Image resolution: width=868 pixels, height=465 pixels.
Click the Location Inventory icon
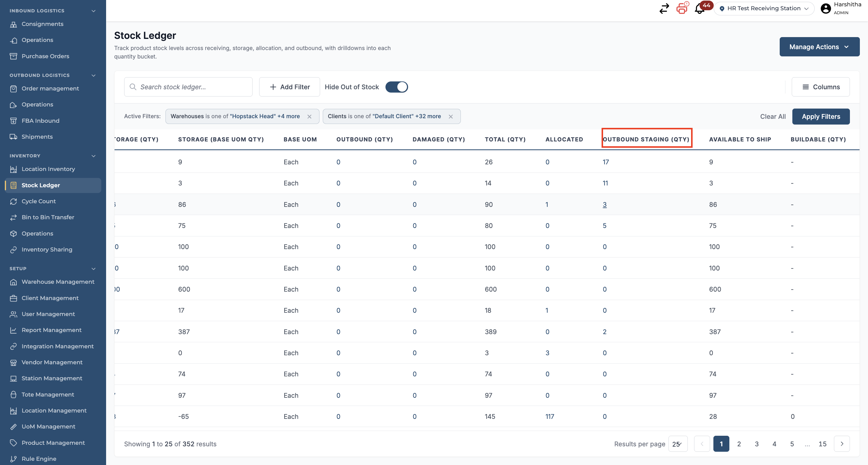pos(14,169)
